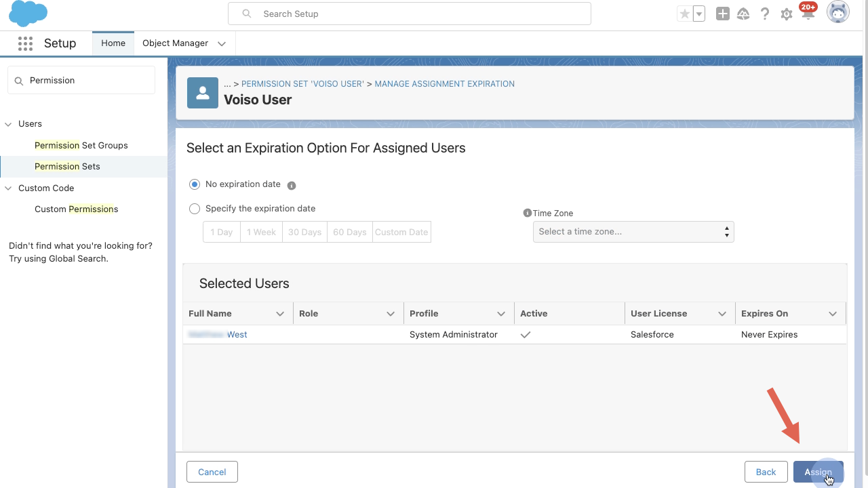
Task: Choose the 30 Days expiration option
Action: (304, 232)
